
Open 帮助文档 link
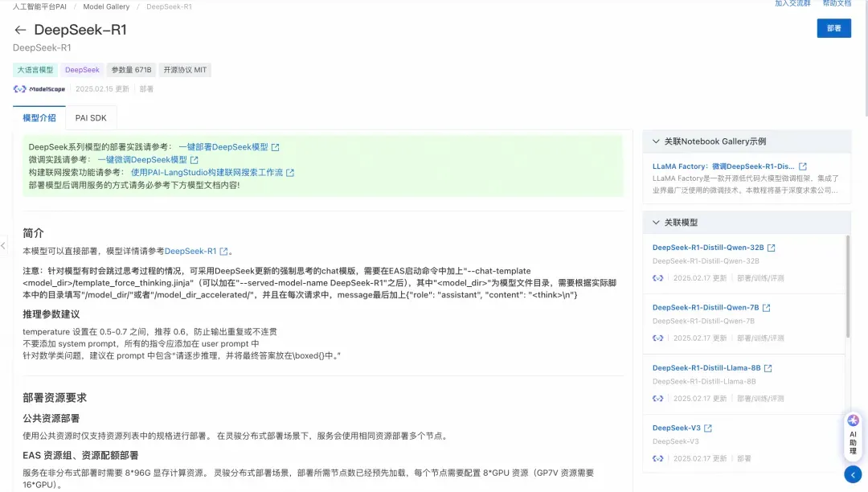(x=837, y=3)
